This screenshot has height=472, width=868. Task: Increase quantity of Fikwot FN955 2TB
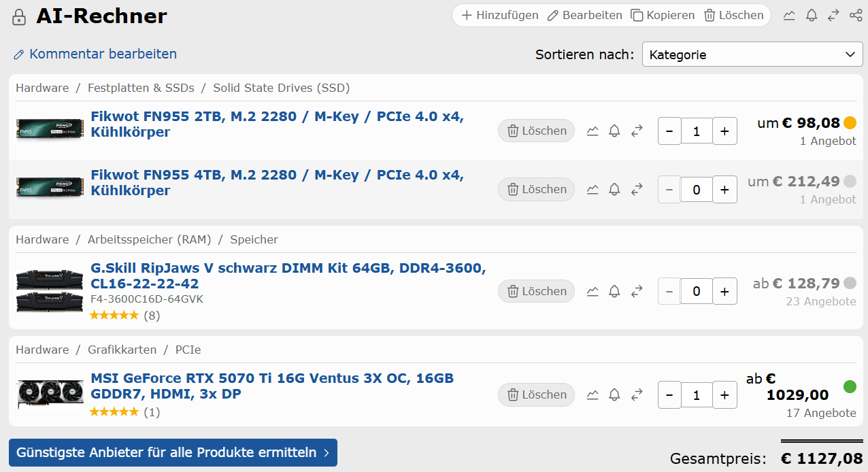[x=724, y=131]
